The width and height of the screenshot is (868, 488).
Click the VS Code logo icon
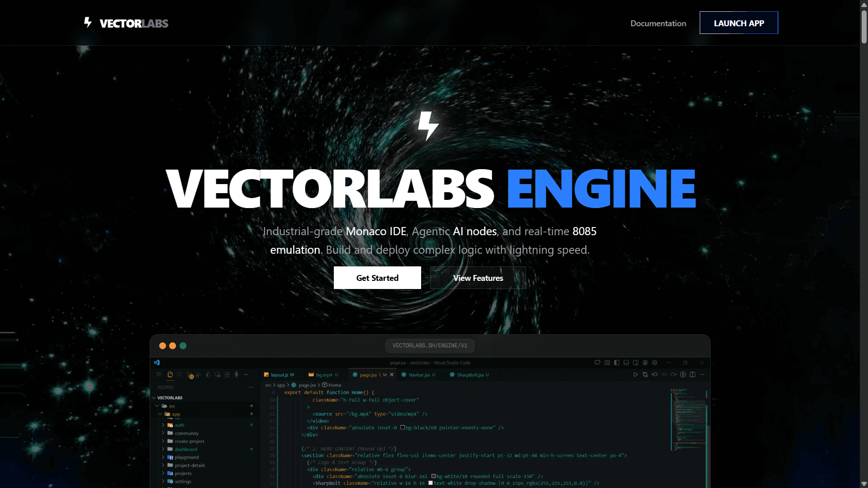click(157, 362)
